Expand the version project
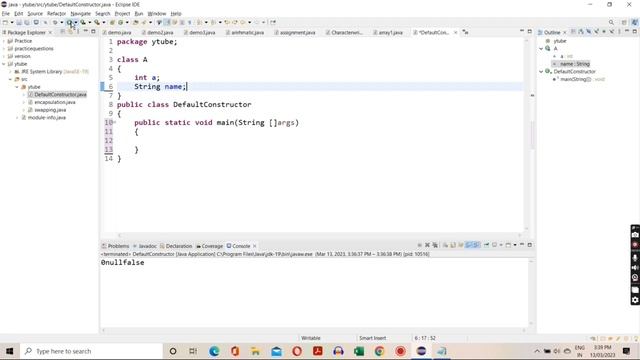Image resolution: width=640 pixels, height=360 pixels. coord(4,56)
